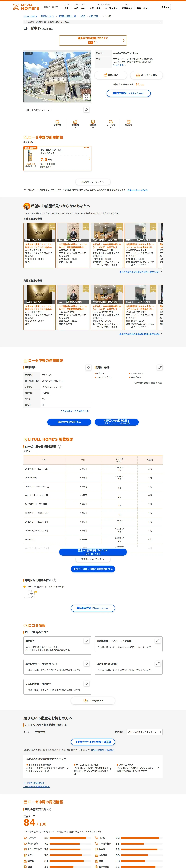186x868 pixels.
Task: Open 不動産査定 in the top navigation
Action: tap(127, 8)
